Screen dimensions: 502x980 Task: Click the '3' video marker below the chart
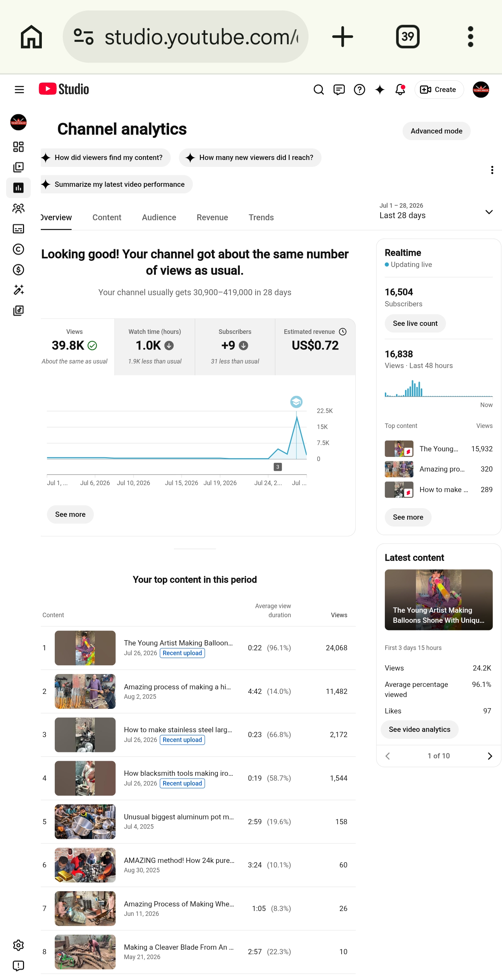point(277,467)
